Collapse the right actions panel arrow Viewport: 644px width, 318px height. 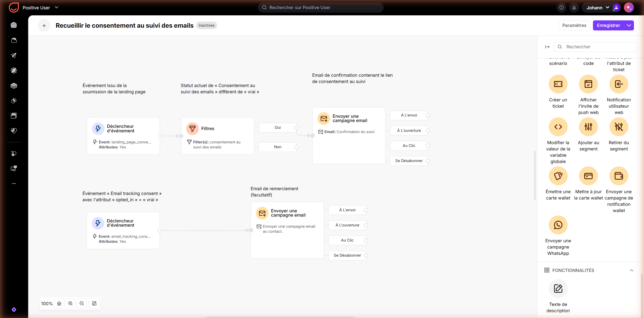[x=547, y=47]
